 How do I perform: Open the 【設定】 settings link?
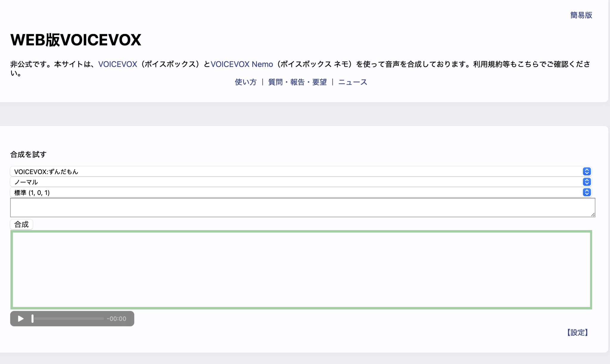577,332
